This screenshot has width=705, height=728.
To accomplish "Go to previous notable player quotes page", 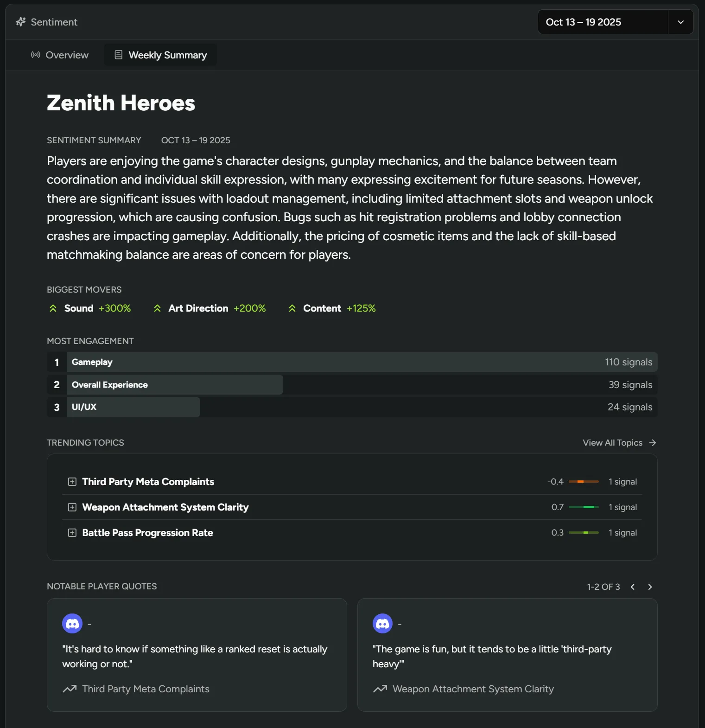I will (633, 587).
